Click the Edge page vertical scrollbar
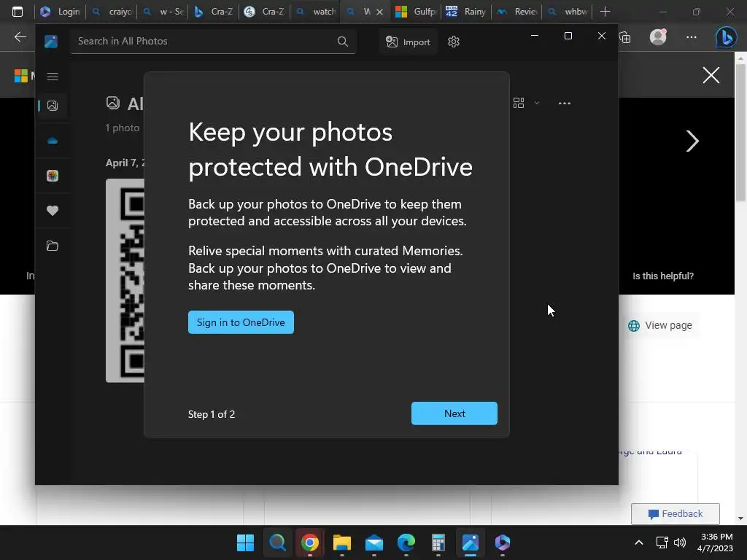This screenshot has height=560, width=747. pos(740,133)
